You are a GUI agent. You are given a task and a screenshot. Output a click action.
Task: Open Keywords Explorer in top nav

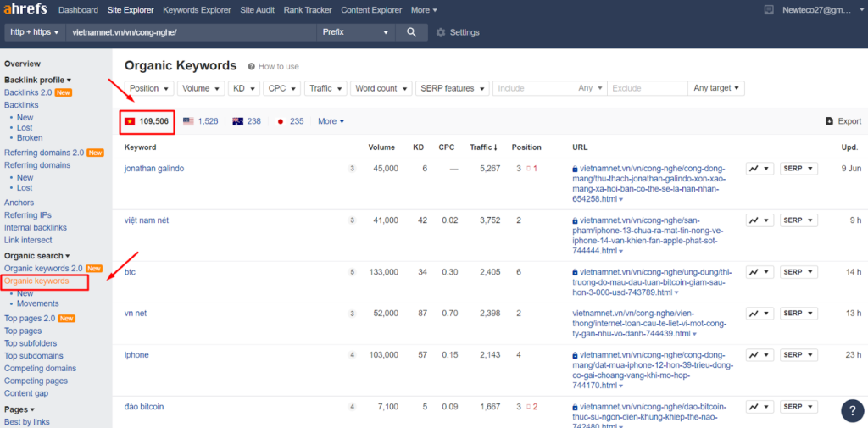198,10
